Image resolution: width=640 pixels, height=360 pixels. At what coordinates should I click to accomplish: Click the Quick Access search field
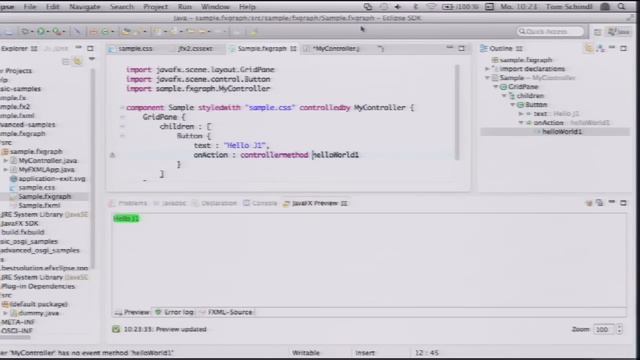[x=550, y=31]
